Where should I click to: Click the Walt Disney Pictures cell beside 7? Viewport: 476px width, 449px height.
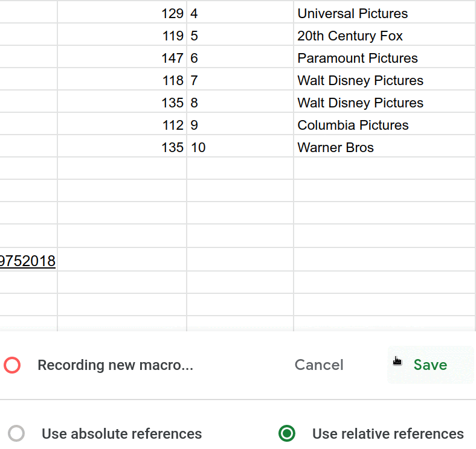coord(361,80)
